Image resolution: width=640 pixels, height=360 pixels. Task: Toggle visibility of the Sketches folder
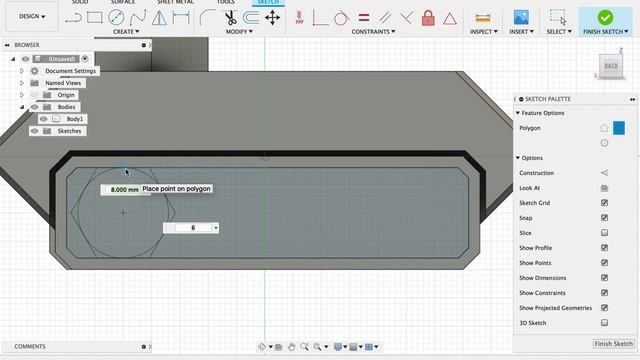pos(35,131)
